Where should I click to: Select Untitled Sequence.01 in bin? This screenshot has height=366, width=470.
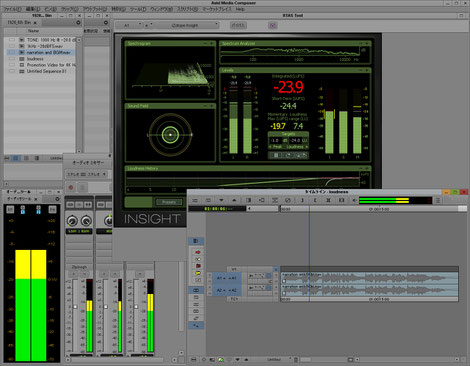[x=42, y=71]
